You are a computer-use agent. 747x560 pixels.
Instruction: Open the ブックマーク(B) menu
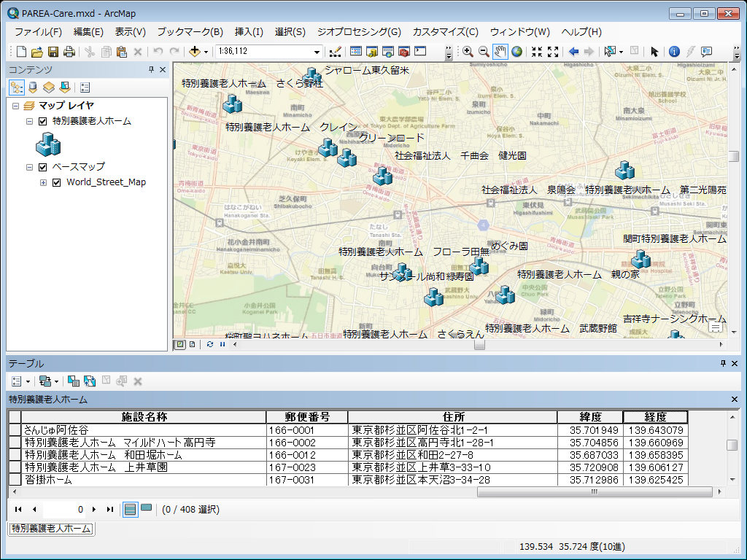[x=190, y=32]
